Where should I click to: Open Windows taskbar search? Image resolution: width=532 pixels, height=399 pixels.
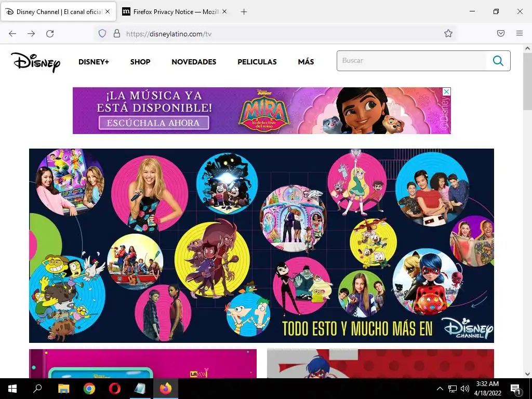pos(37,388)
